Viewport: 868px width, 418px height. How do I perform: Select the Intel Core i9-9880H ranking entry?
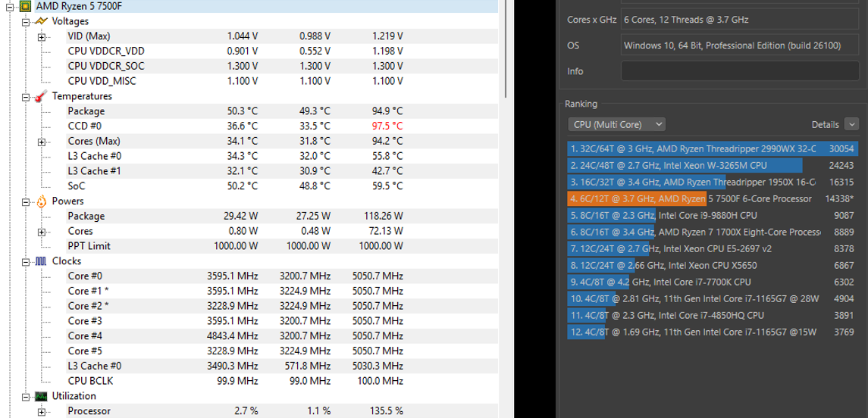tap(713, 215)
